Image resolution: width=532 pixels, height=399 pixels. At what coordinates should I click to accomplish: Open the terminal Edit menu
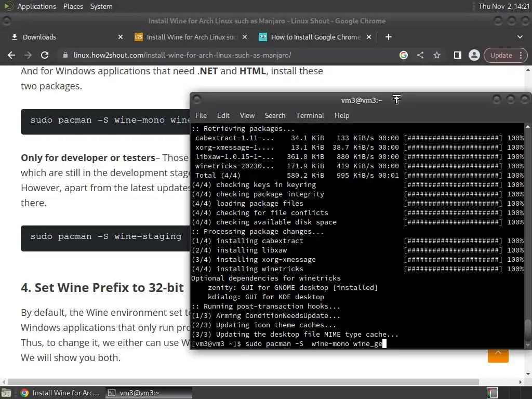[223, 115]
